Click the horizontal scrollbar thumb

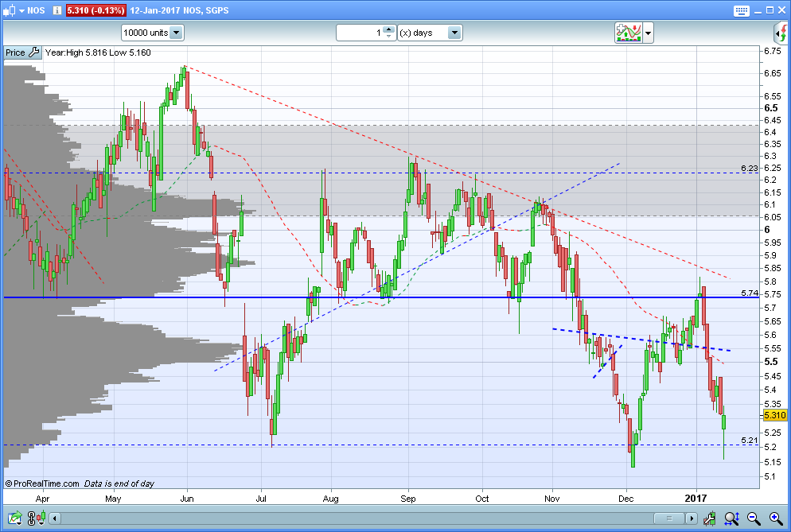pos(669,518)
